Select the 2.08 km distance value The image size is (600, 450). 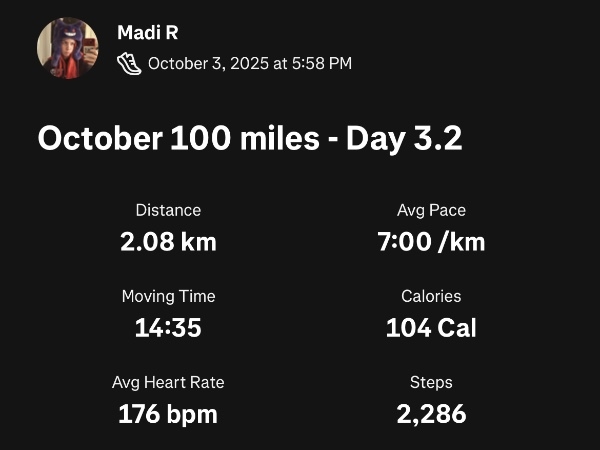click(x=168, y=241)
